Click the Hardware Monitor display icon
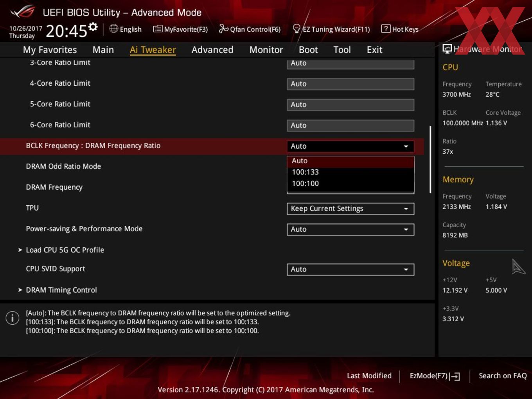Screen dimensions: 532x399 447,49
